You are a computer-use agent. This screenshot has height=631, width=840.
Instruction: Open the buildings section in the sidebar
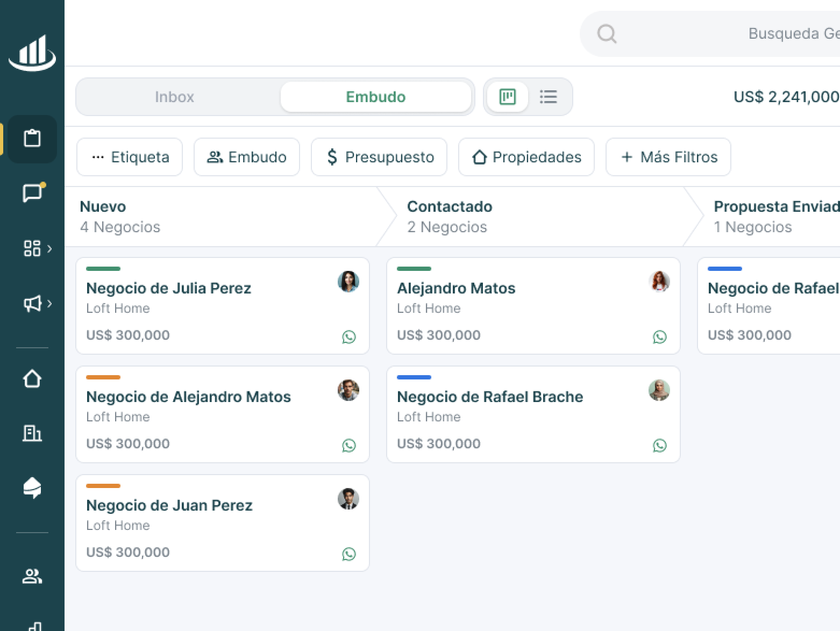point(32,433)
